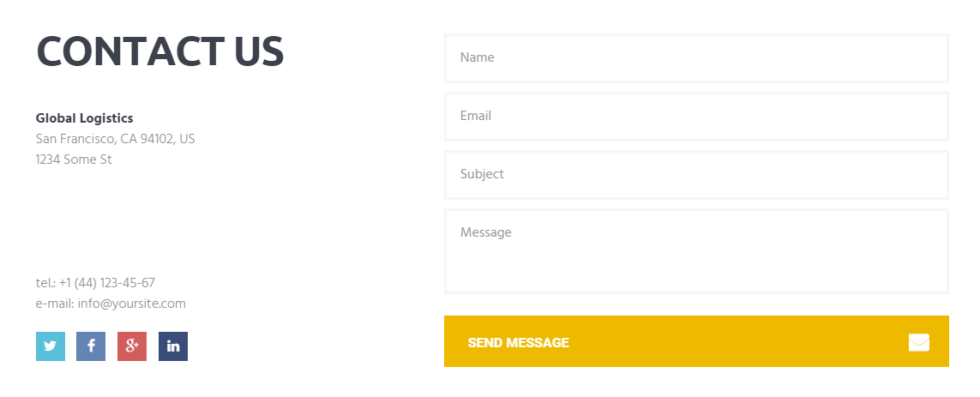Focus the Subject input field
Image resolution: width=980 pixels, height=397 pixels.
pos(696,174)
